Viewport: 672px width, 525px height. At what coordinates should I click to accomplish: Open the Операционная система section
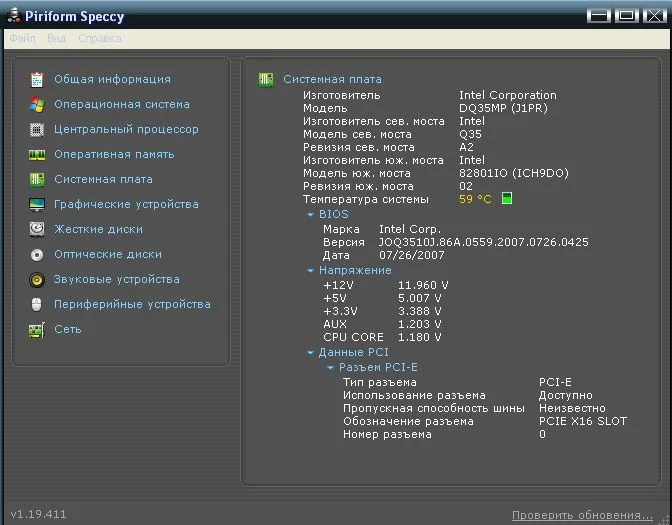(x=122, y=104)
